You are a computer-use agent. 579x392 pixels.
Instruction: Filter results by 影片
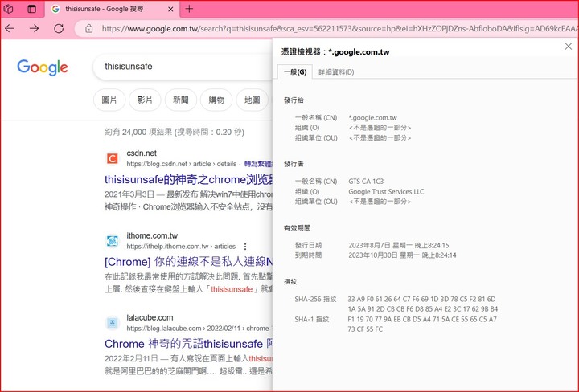point(145,100)
